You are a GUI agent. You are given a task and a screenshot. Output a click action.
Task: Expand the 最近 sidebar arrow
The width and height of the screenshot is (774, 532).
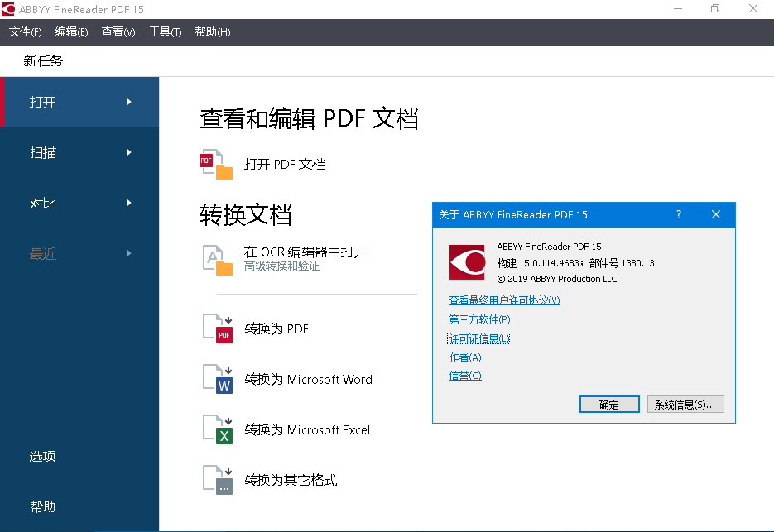coord(129,253)
